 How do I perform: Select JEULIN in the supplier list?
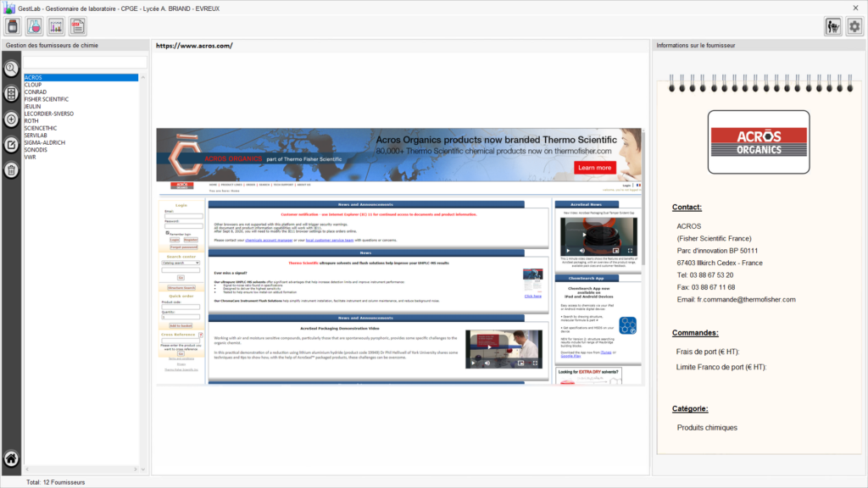click(x=34, y=106)
